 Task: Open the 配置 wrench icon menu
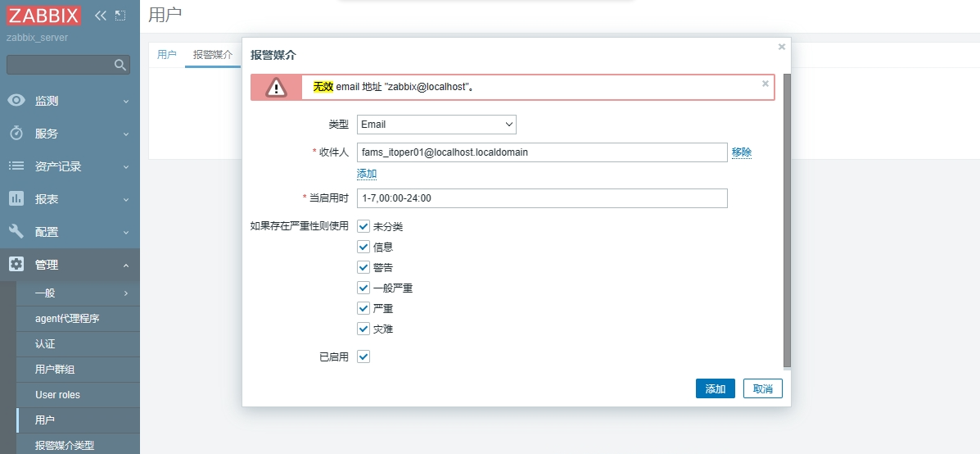(x=16, y=232)
